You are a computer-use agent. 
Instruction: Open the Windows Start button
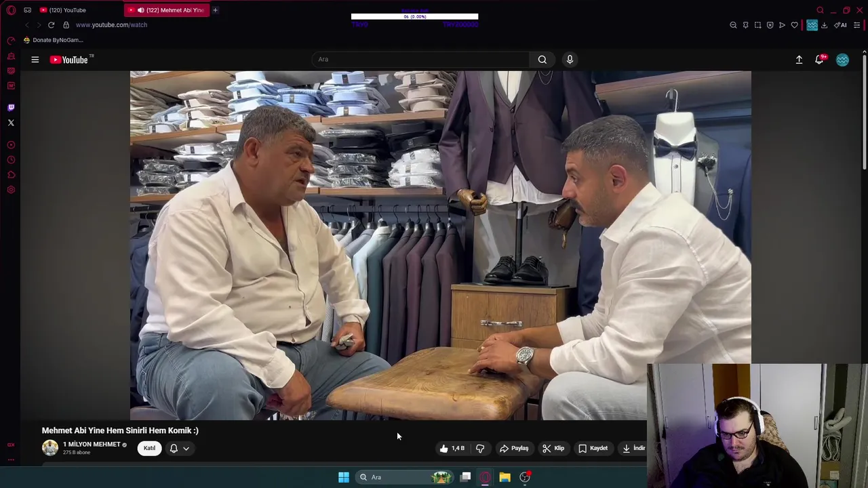[x=344, y=477]
